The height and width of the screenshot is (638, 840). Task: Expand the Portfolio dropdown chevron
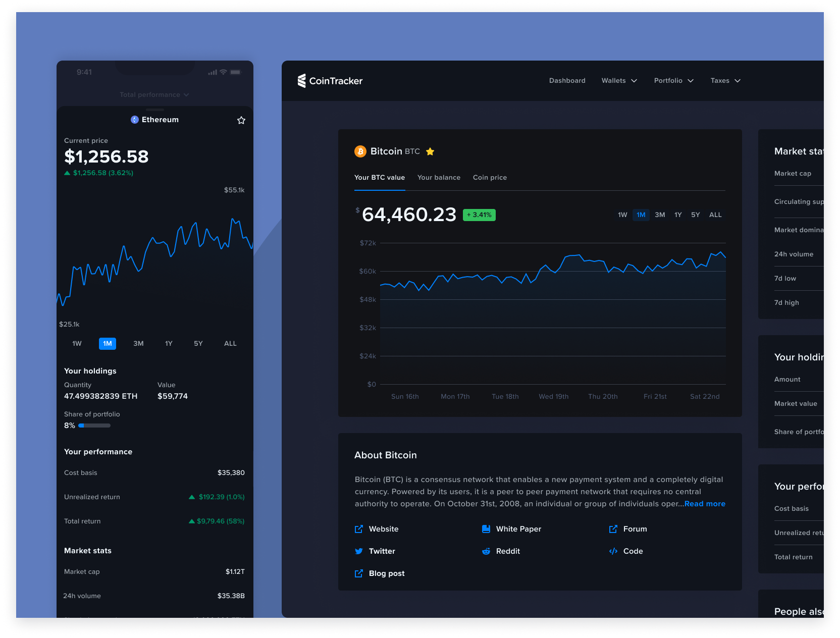point(691,81)
